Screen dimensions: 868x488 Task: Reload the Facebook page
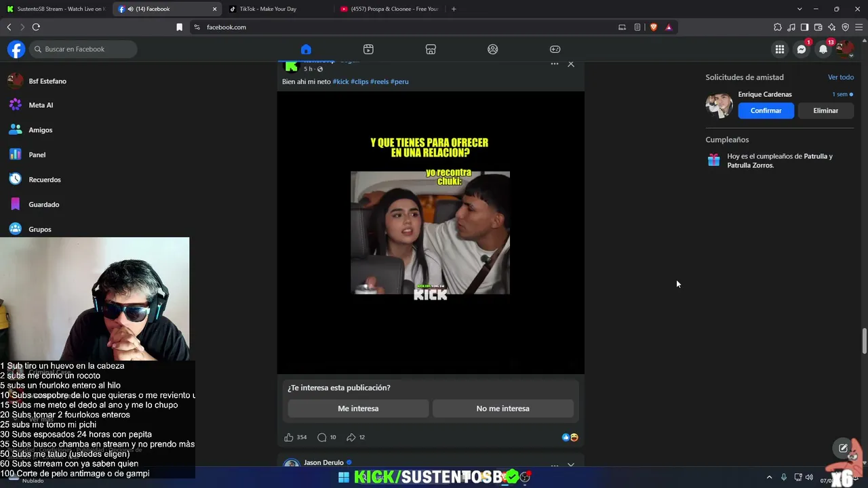[36, 27]
